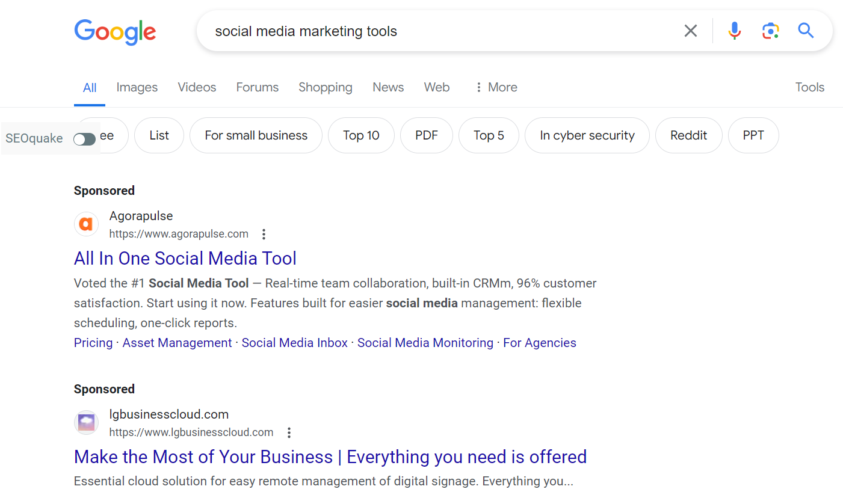The image size is (843, 504).
Task: Open Make the Most of Your Business link
Action: click(330, 457)
